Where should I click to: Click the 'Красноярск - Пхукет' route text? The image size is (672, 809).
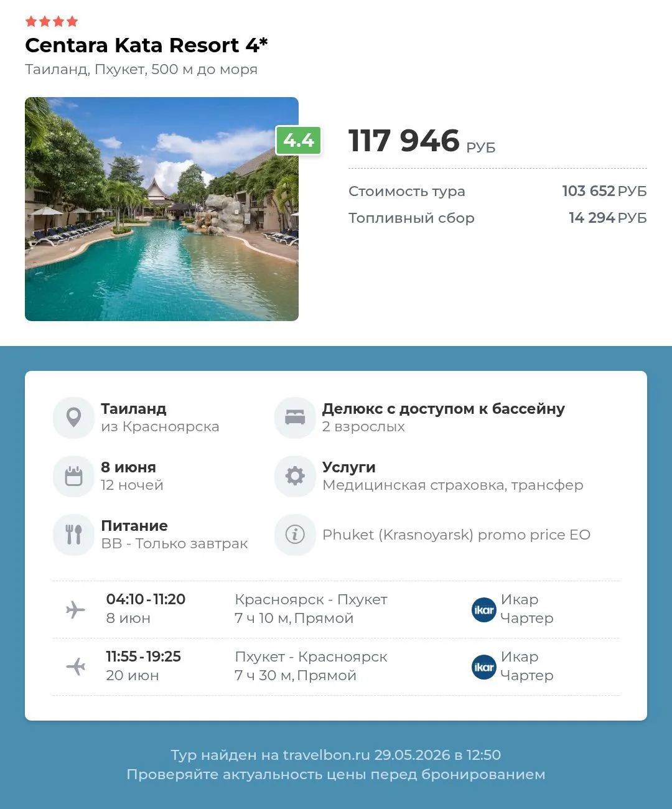[x=311, y=600]
